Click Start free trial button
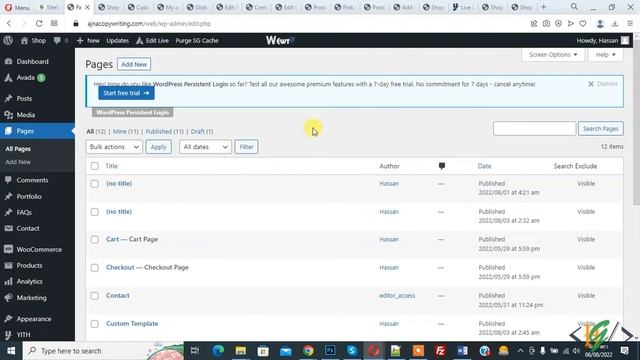This screenshot has width=640, height=360. [126, 93]
